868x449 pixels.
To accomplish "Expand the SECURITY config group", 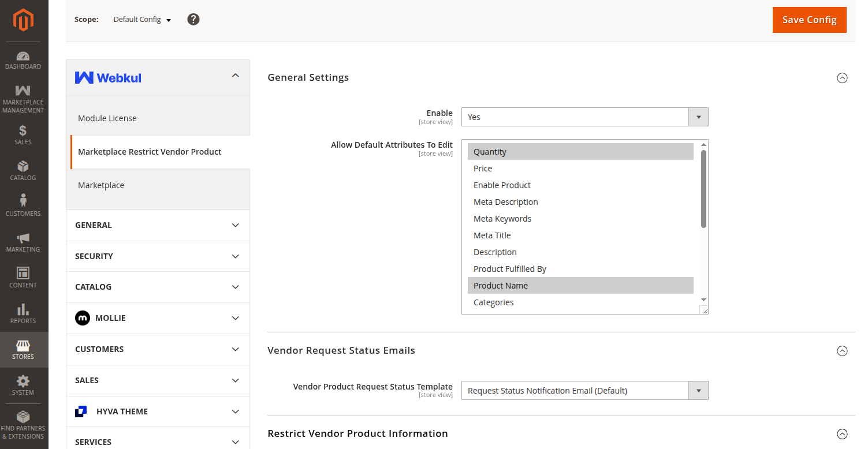I will point(158,256).
